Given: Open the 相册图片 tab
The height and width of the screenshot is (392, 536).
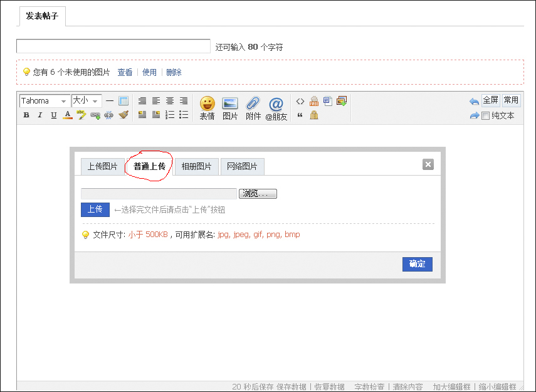Looking at the screenshot, I should point(197,167).
